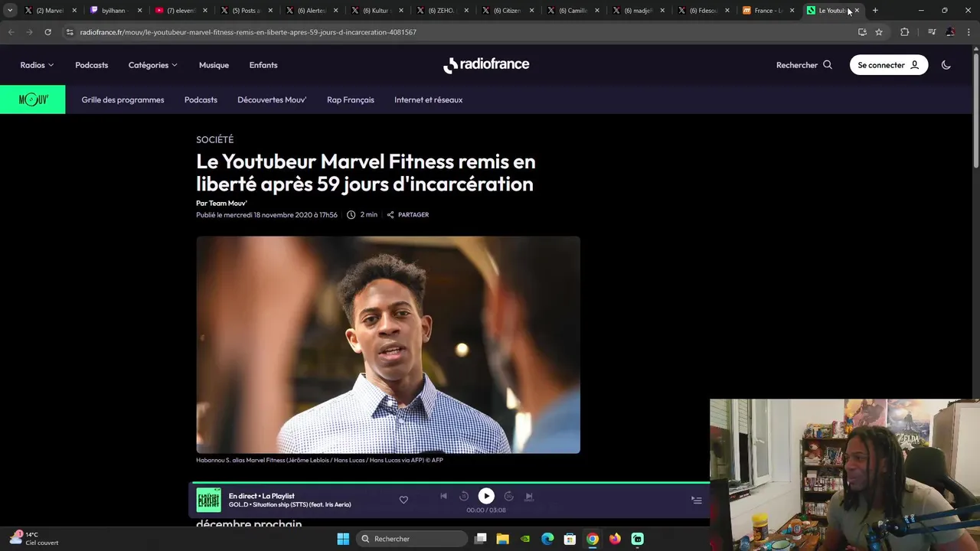Click the taskbar Rechercher search box
980x551 pixels.
tap(413, 539)
